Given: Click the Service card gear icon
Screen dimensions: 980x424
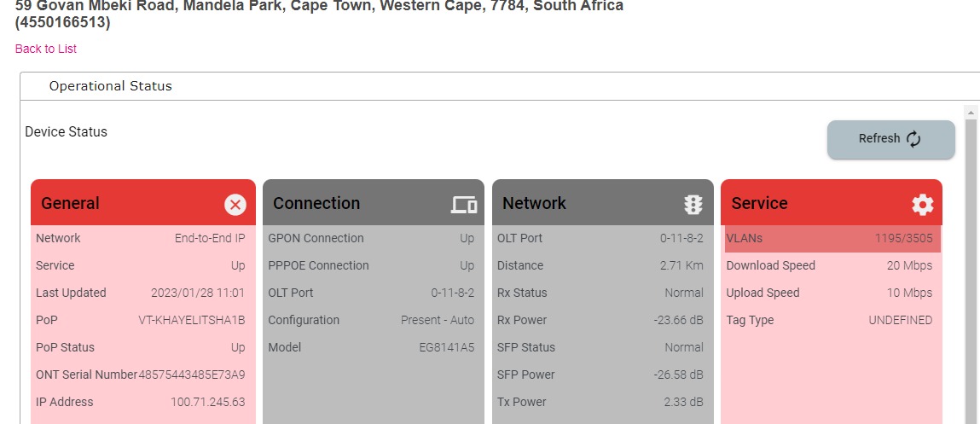Looking at the screenshot, I should tap(922, 204).
